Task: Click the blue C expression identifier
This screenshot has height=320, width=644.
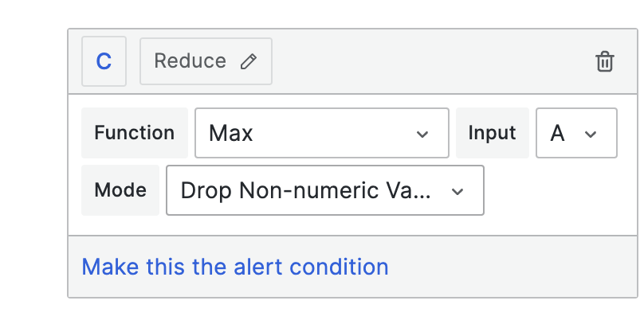Action: (x=104, y=61)
